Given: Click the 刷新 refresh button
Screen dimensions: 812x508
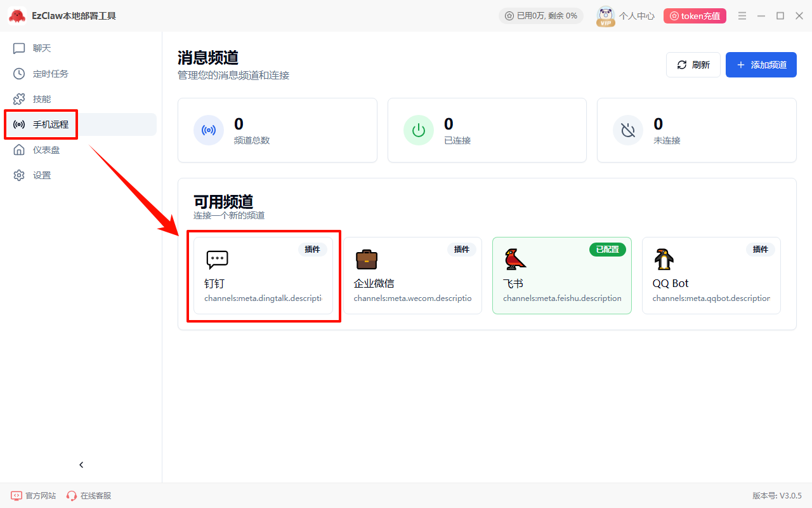Looking at the screenshot, I should (x=693, y=65).
